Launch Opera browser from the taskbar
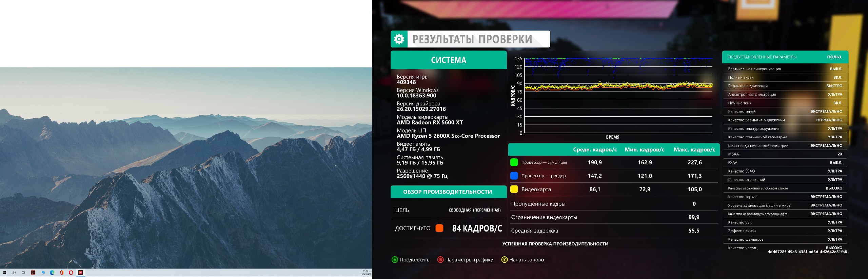Image resolution: width=868 pixels, height=279 pixels. (x=71, y=273)
